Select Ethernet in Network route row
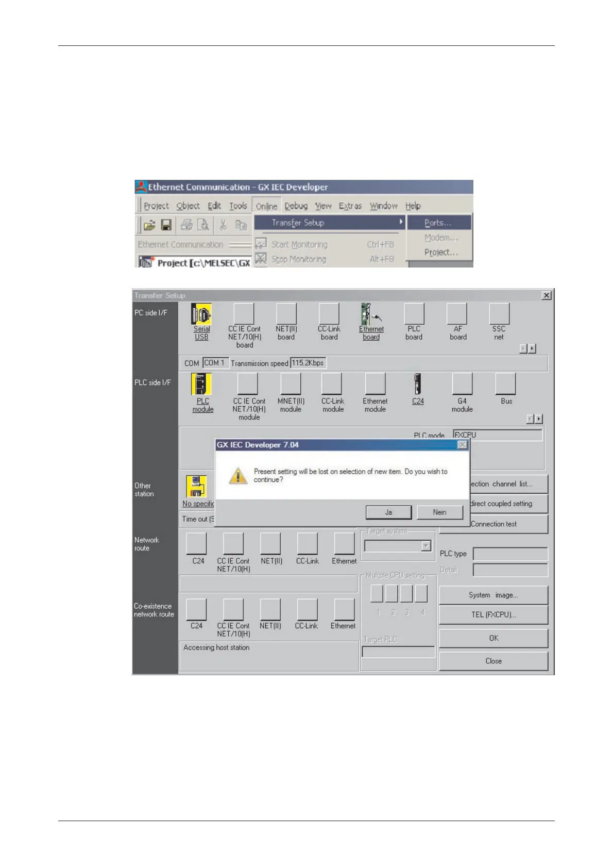Viewport: 613px width, 868px height. coord(345,543)
